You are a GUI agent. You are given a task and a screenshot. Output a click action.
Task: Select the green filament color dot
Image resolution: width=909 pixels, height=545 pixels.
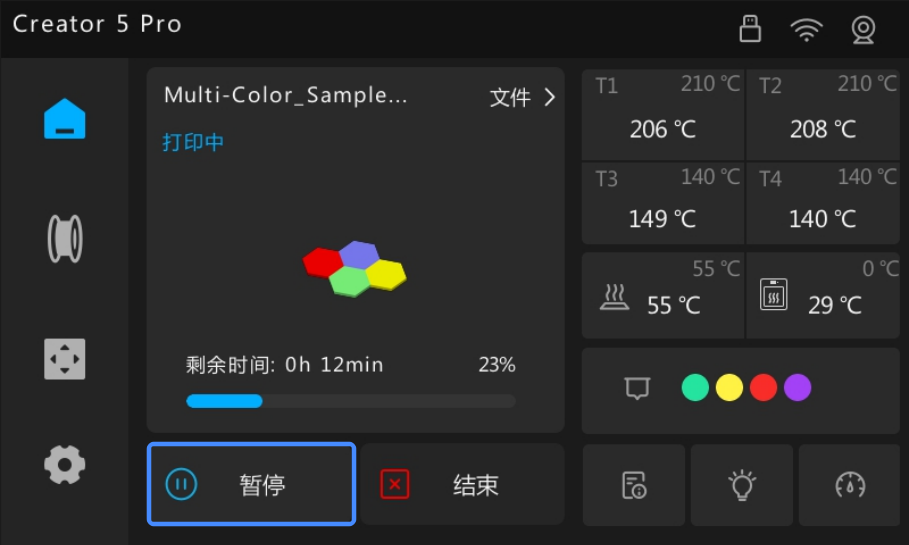695,387
